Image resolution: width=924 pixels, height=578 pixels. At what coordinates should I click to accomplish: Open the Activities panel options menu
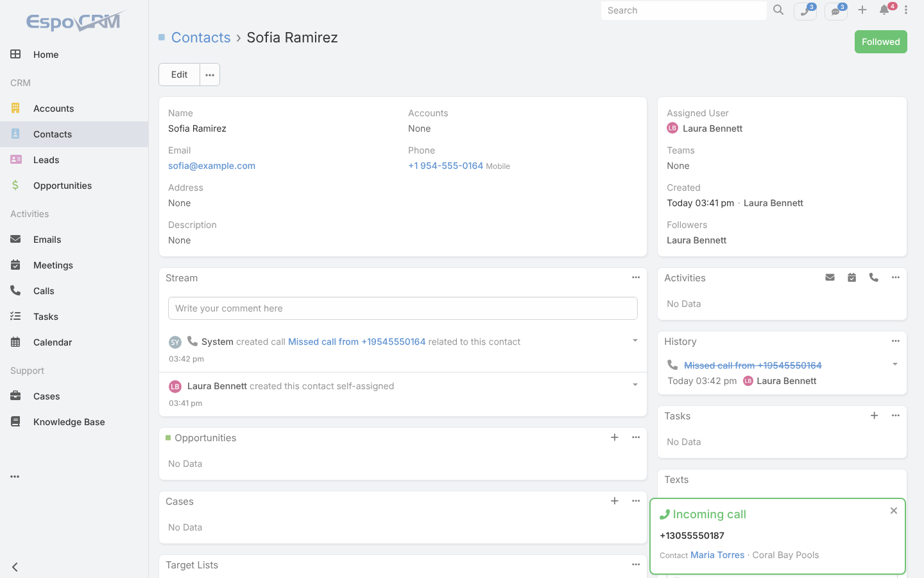tap(896, 277)
